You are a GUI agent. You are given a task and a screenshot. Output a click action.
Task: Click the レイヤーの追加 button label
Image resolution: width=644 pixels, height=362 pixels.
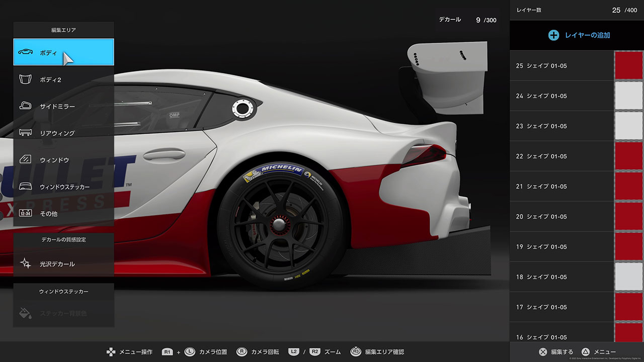(587, 35)
